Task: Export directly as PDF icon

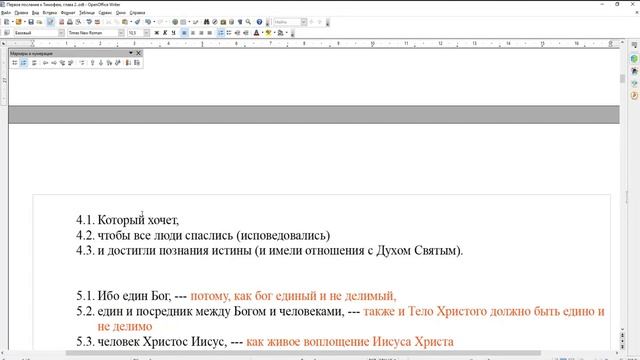Action: point(62,22)
